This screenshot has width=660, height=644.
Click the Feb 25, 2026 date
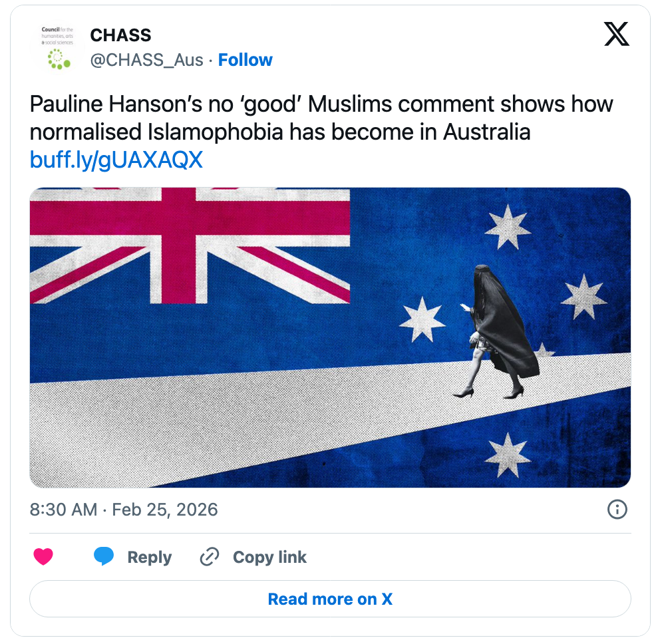(x=165, y=510)
